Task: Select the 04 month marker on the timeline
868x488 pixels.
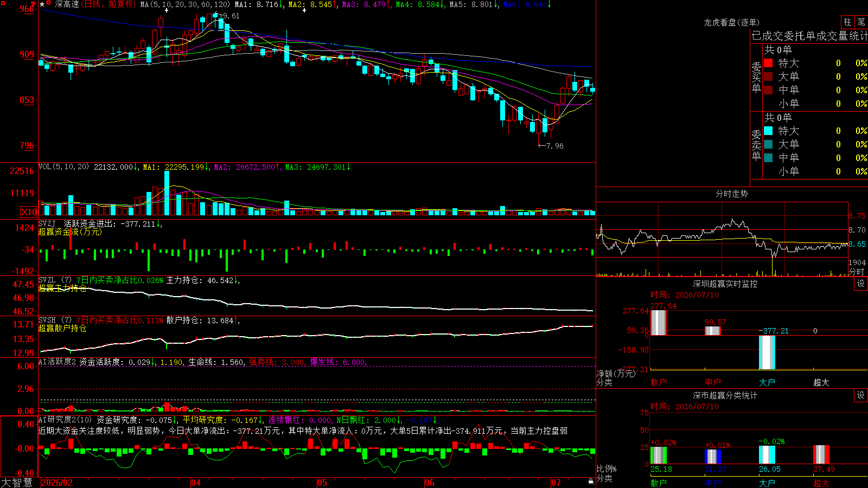Action: pyautogui.click(x=196, y=483)
